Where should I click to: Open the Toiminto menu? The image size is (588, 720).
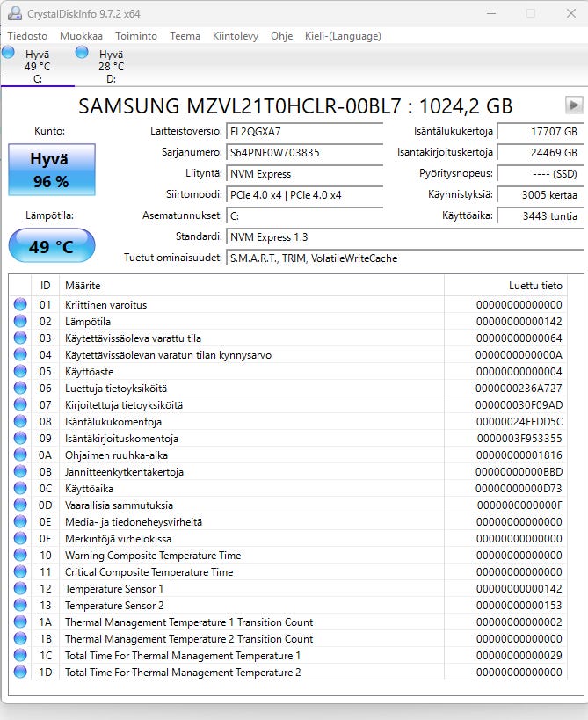[136, 36]
